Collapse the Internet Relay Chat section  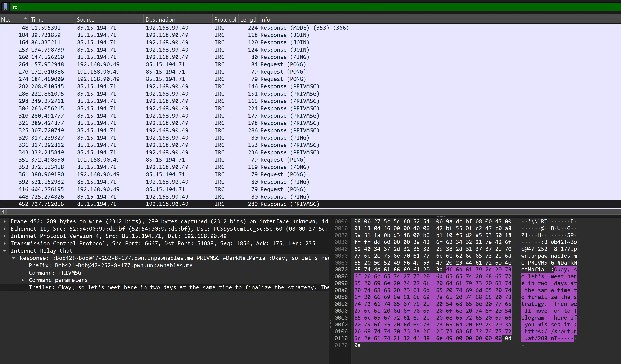point(5,251)
